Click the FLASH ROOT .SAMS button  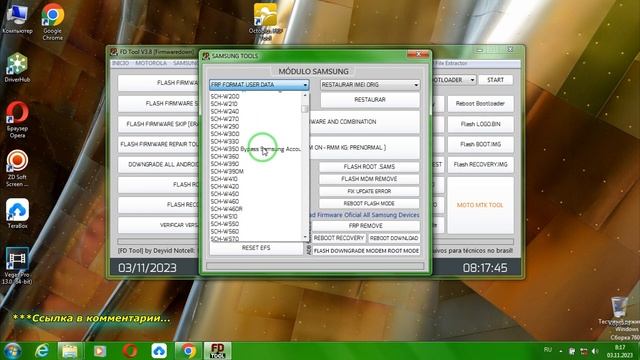point(369,167)
